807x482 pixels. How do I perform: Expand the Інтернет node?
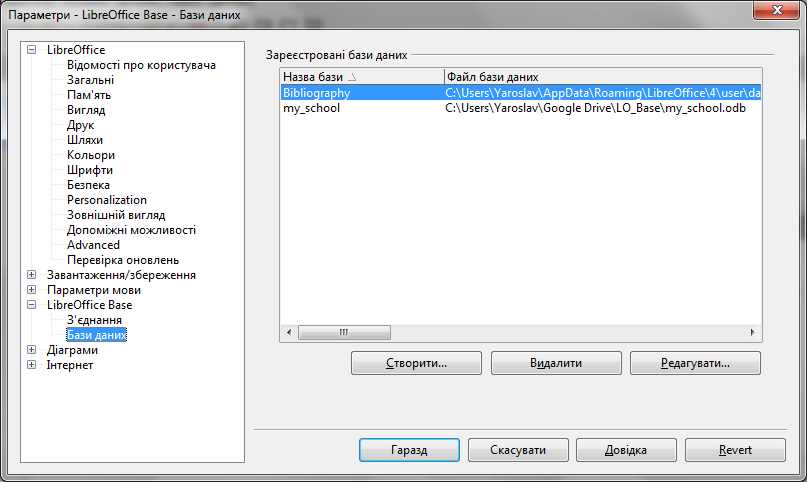pyautogui.click(x=31, y=365)
